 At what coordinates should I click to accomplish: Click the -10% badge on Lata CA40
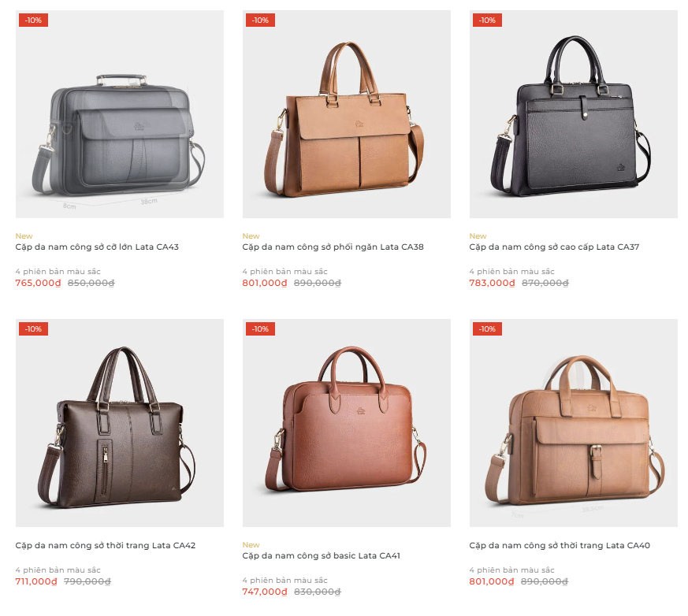(487, 328)
